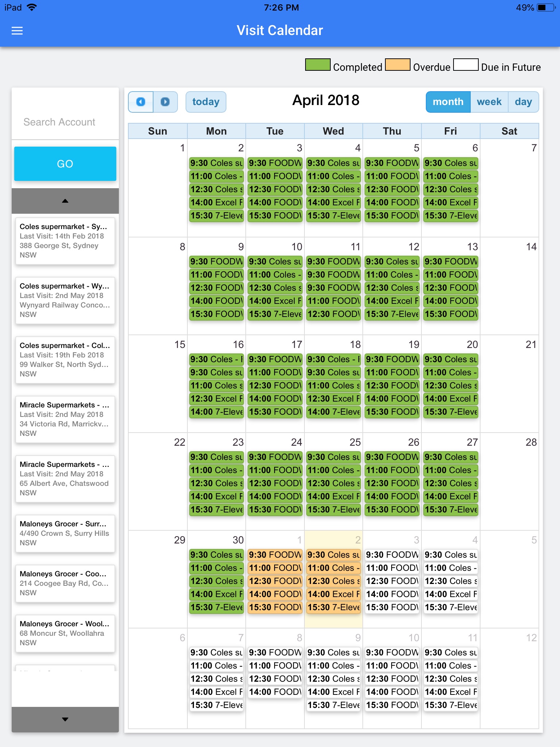
Task: Open future May 10 9:30 FOODW visit
Action: pyautogui.click(x=392, y=653)
